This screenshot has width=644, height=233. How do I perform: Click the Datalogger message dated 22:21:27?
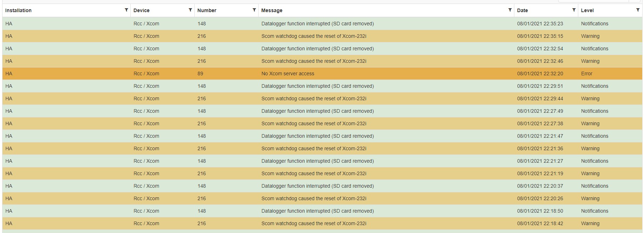(318, 161)
